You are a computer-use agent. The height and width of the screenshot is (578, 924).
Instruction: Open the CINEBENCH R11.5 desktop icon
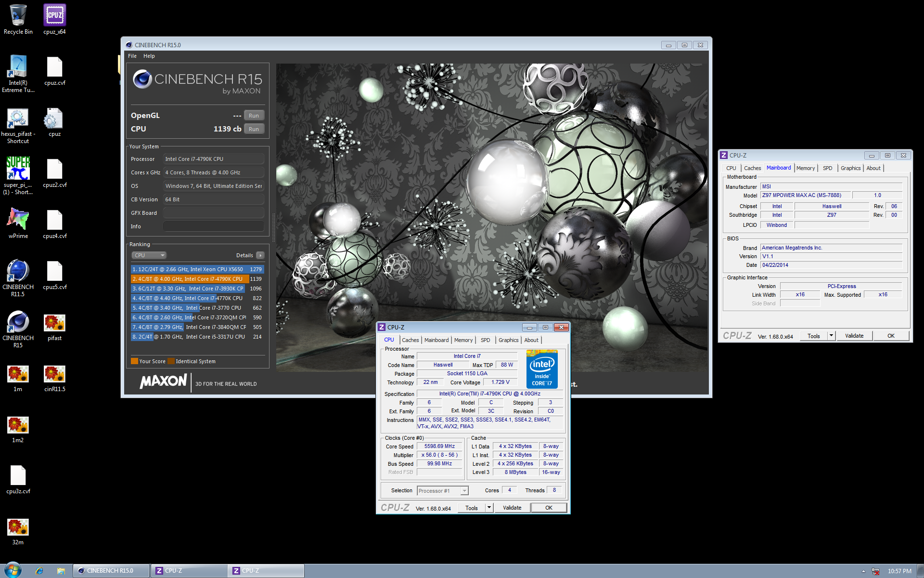[18, 277]
